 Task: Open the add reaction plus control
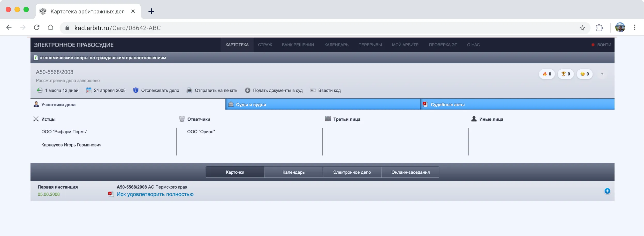tap(602, 74)
